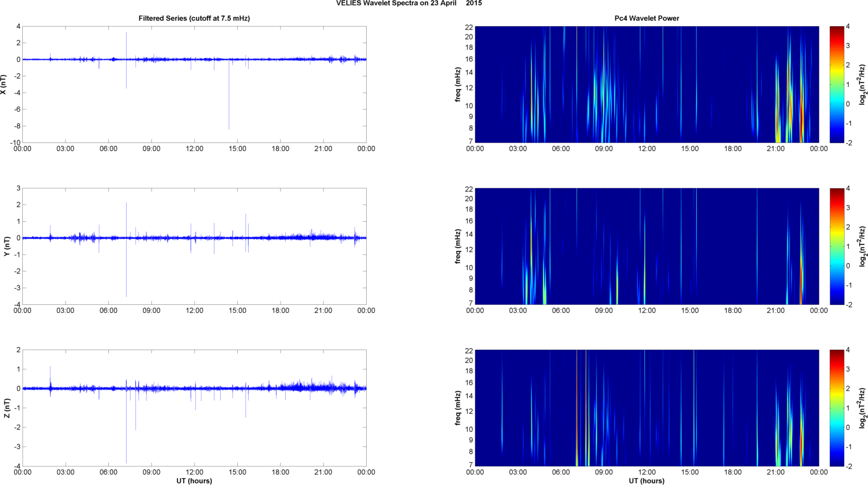Click the freq (mHz) label of middle spectrogram
This screenshot has width=868, height=485.
click(457, 246)
